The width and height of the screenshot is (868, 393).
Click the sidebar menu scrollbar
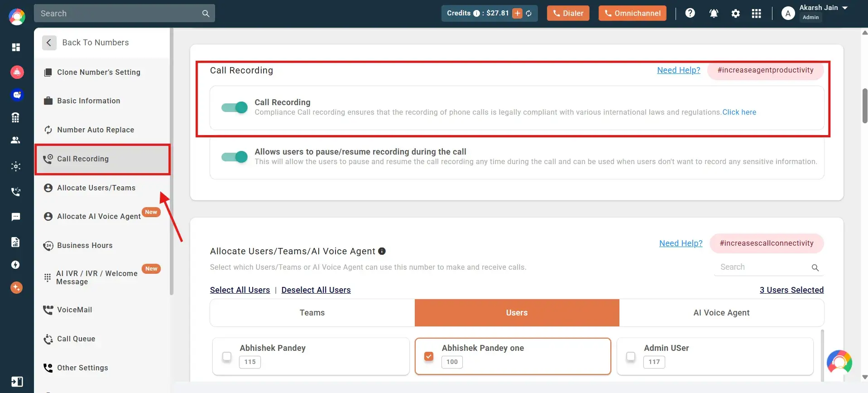pos(172,161)
